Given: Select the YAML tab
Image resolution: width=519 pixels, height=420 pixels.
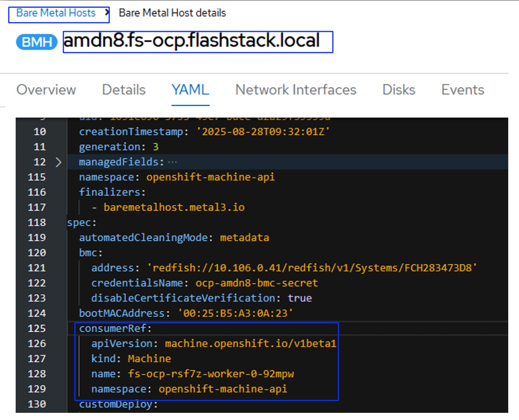Looking at the screenshot, I should point(190,90).
